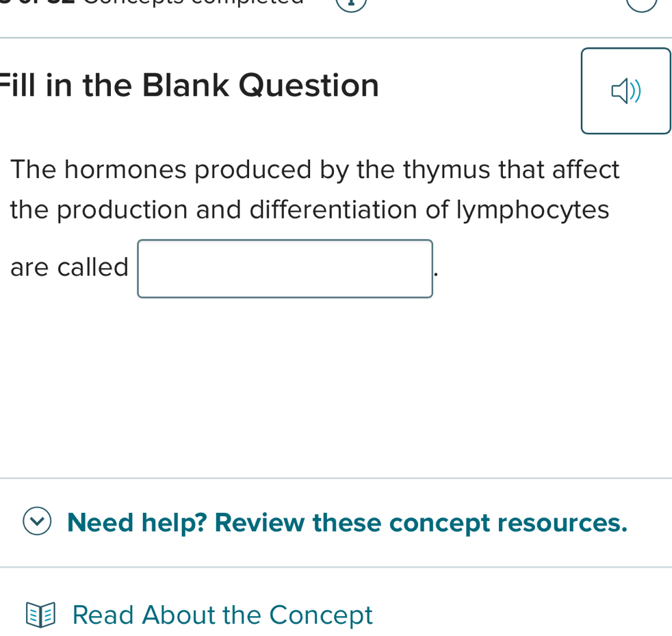The width and height of the screenshot is (672, 636).
Task: Expand the Need help chevron icon
Action: [36, 522]
